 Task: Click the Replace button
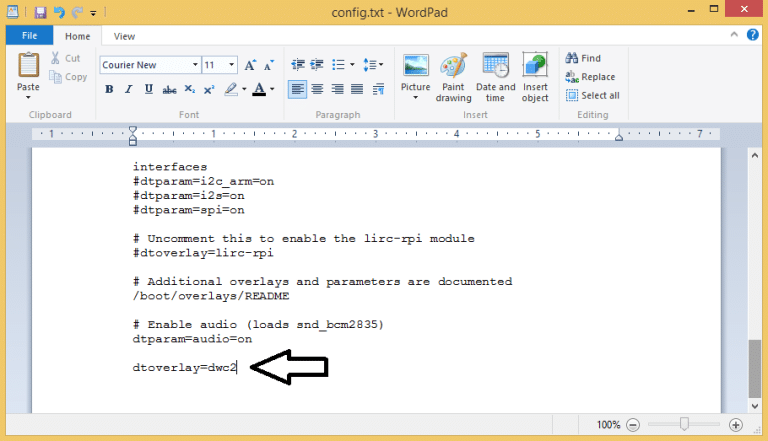coord(590,77)
